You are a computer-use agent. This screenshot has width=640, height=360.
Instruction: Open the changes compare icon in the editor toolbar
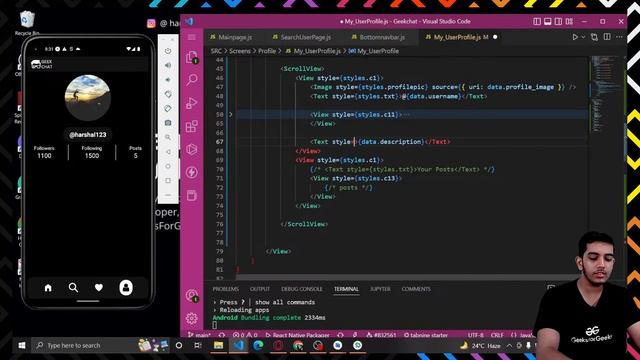pos(594,37)
